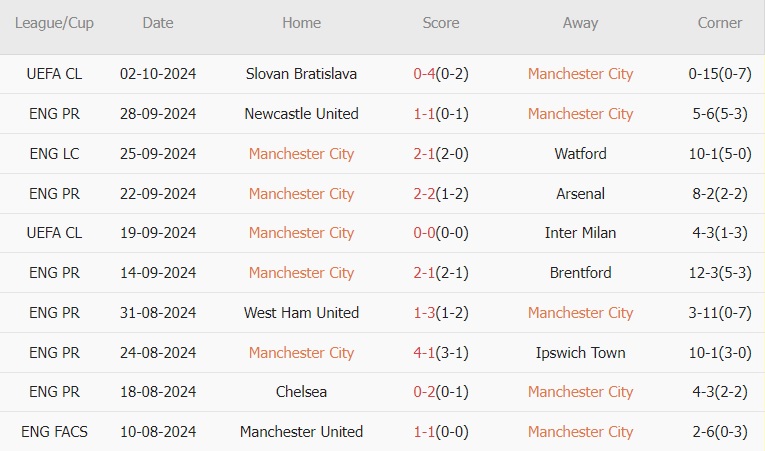Click Chelsea in the home column
This screenshot has width=765, height=451.
pos(301,392)
